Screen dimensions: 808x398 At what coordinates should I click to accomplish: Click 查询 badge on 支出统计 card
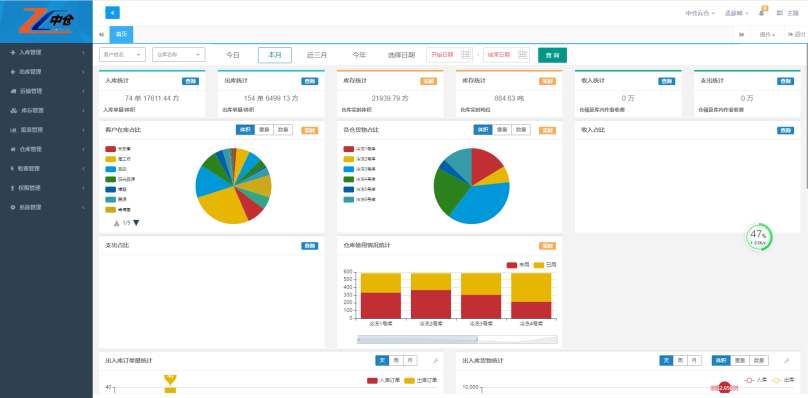click(x=785, y=81)
